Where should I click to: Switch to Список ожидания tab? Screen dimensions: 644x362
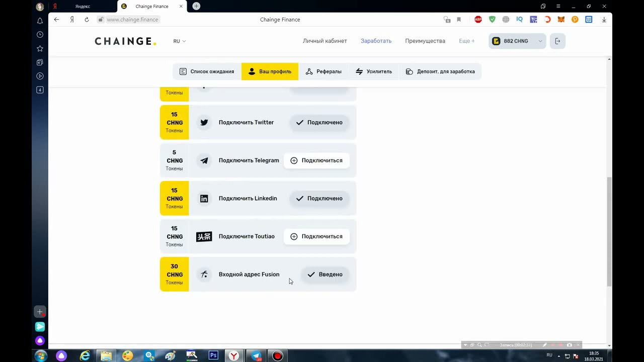click(x=207, y=71)
